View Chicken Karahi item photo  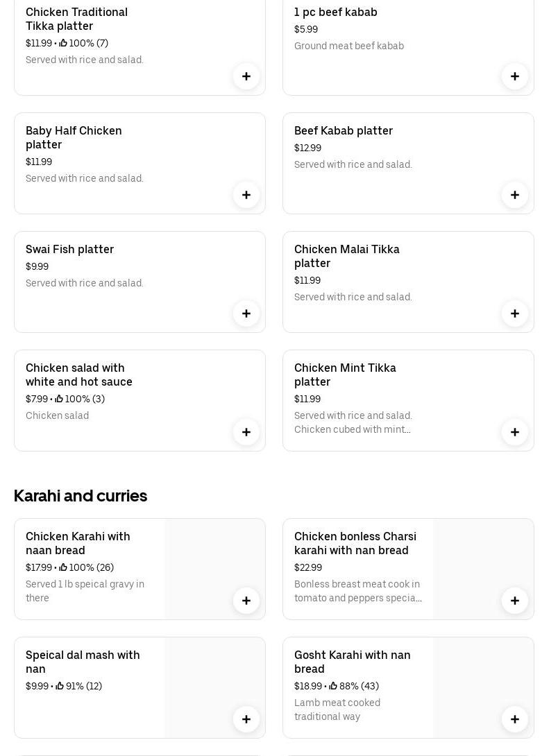pos(208,562)
